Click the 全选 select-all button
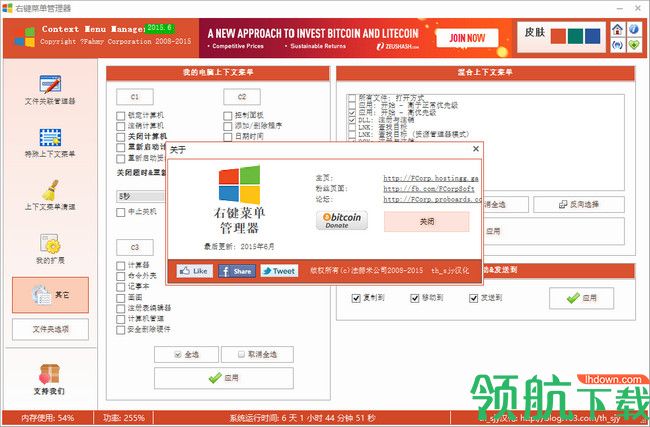The height and width of the screenshot is (427, 650). (x=186, y=354)
